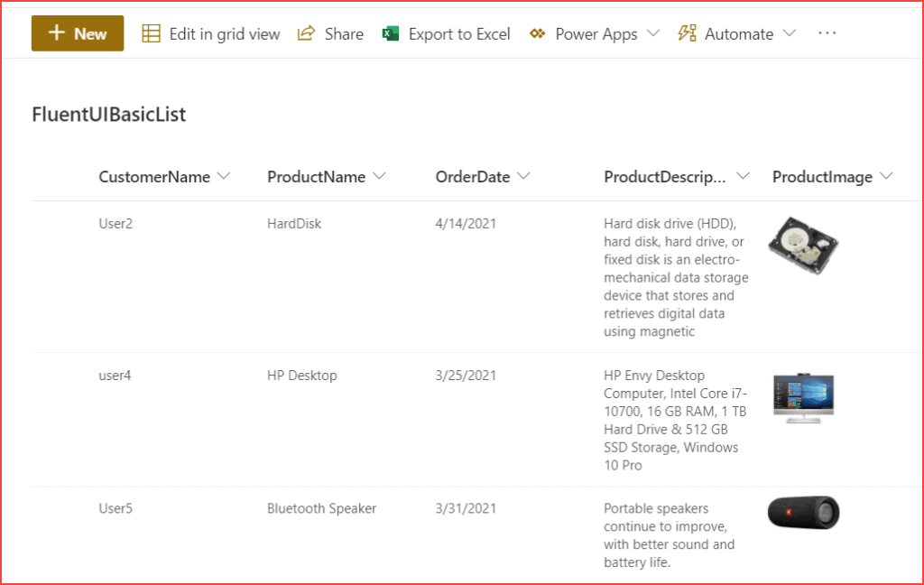Click the plus icon on New
The image size is (924, 585).
tap(56, 32)
